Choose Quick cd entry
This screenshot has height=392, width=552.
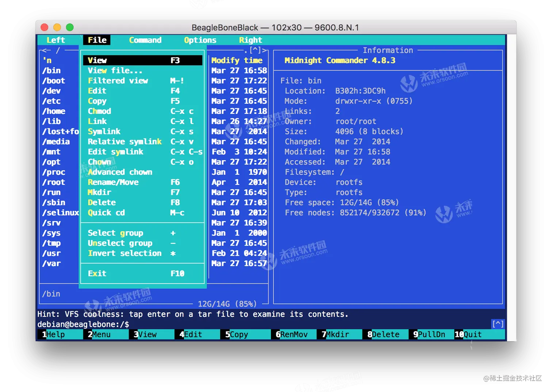[x=143, y=213]
